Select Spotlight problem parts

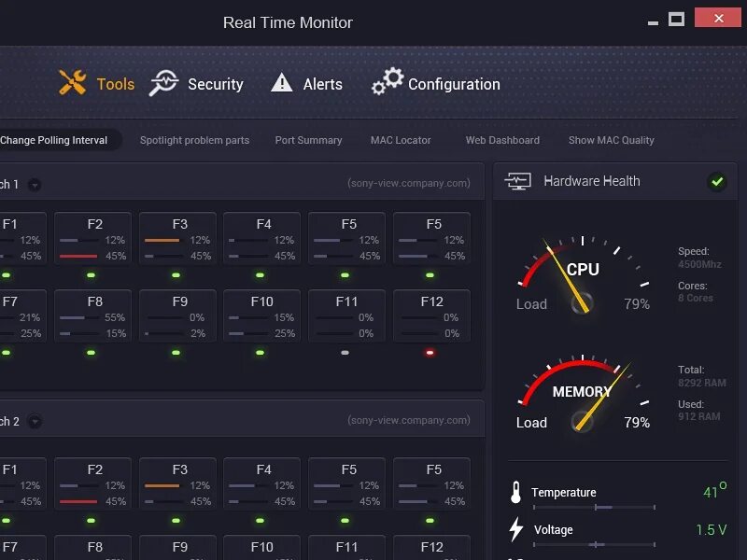pyautogui.click(x=194, y=140)
